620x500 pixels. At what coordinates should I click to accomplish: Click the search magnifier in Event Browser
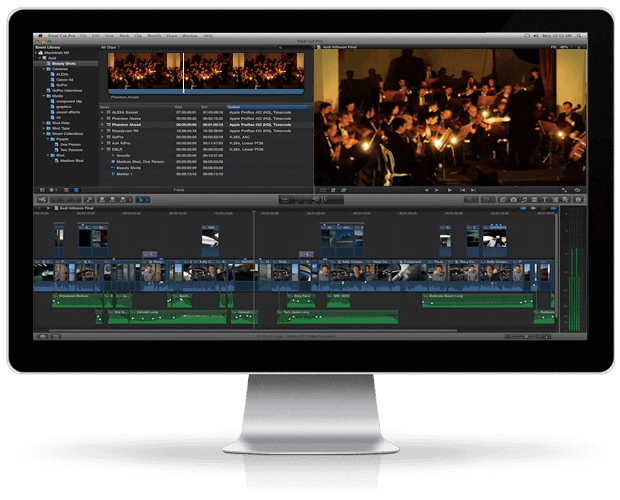(280, 47)
